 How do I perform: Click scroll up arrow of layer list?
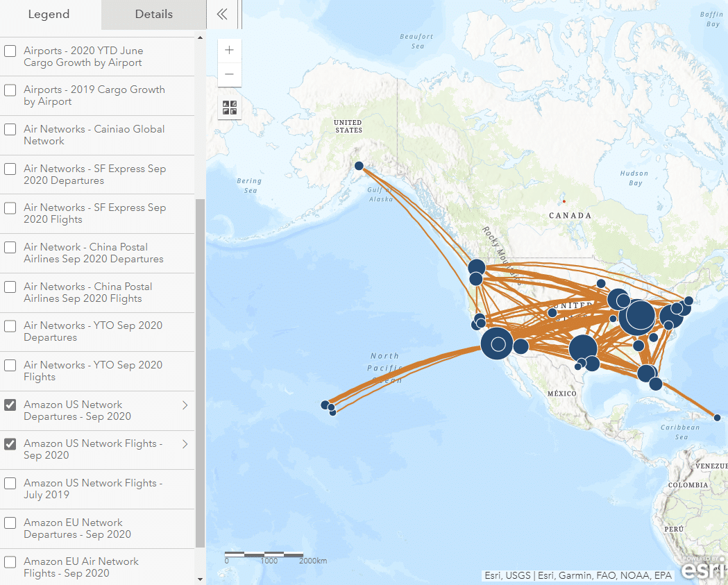[200, 37]
